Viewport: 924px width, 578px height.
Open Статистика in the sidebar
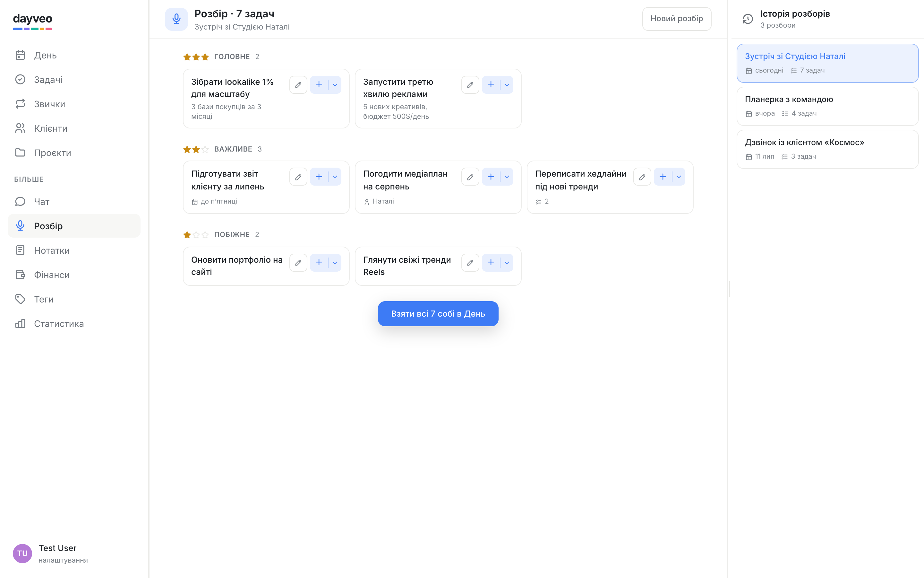tap(74, 324)
